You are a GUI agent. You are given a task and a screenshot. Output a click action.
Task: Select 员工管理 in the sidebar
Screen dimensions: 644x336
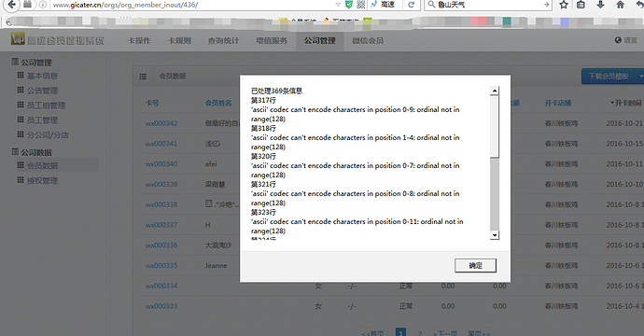42,120
